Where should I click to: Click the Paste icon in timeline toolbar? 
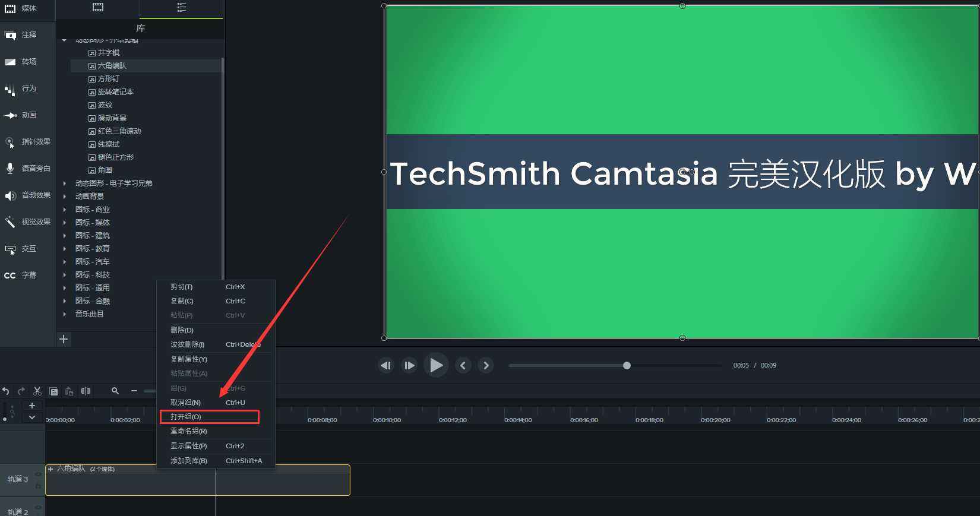click(69, 391)
